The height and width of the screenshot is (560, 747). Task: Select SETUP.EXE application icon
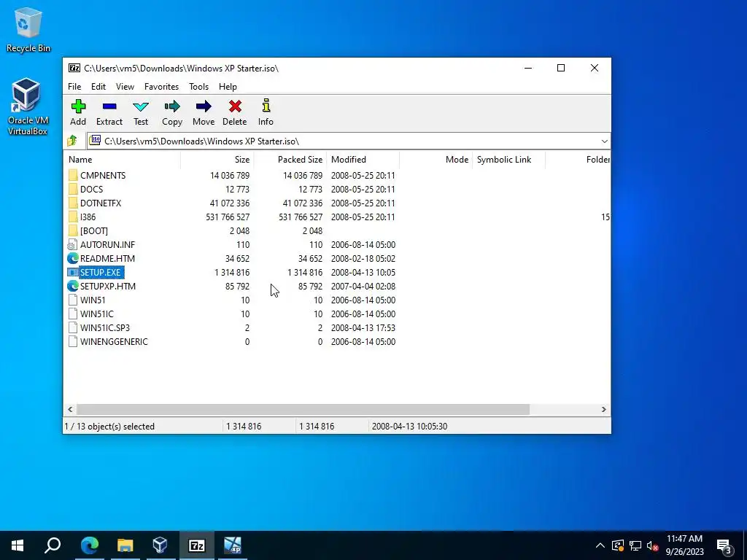tap(73, 273)
